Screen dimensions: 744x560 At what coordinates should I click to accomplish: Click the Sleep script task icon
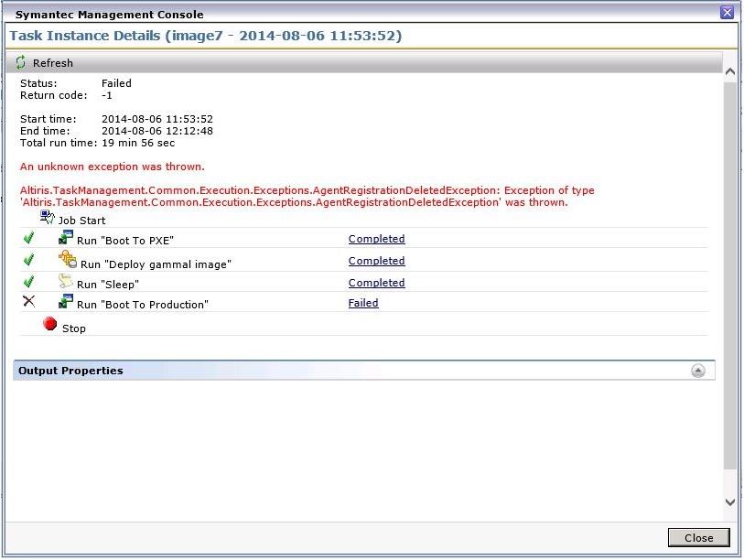pos(66,281)
